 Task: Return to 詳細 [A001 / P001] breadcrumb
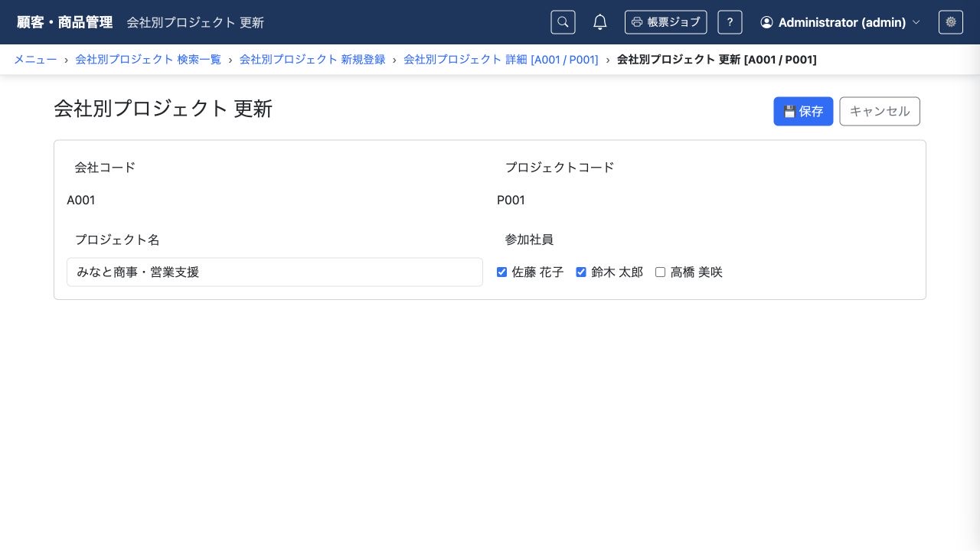pos(501,59)
